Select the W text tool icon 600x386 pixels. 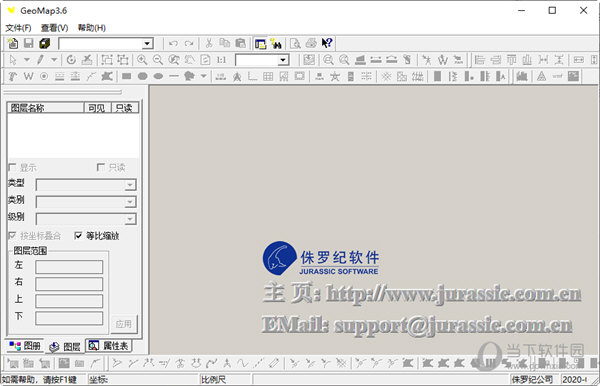point(29,76)
